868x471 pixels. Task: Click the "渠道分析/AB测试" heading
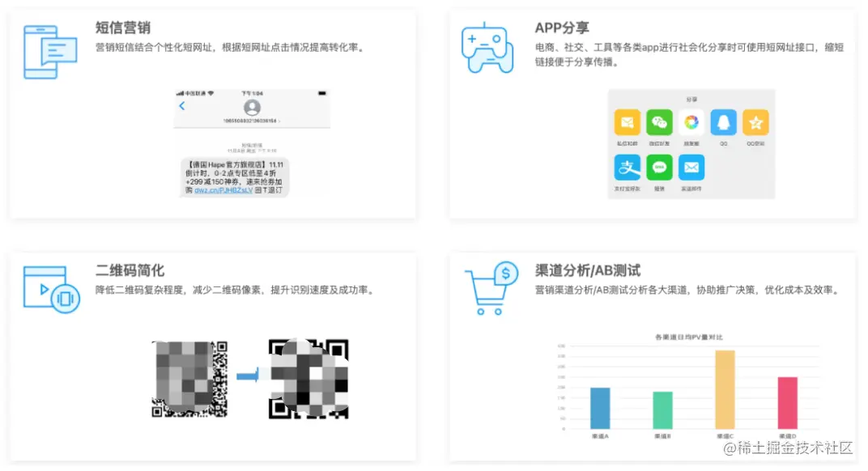[588, 270]
